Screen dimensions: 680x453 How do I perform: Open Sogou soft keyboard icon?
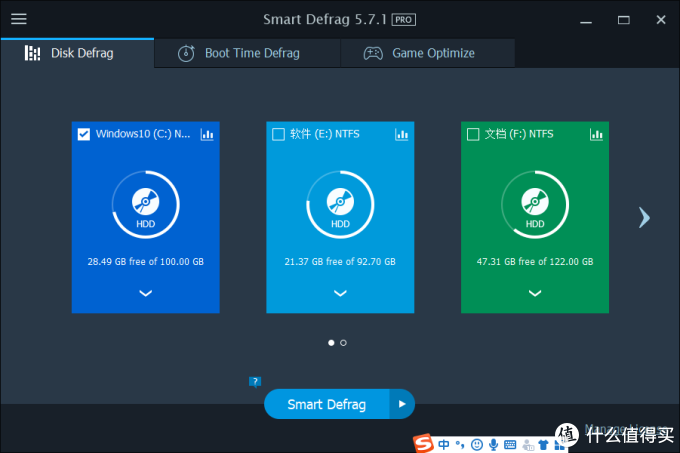pos(510,444)
